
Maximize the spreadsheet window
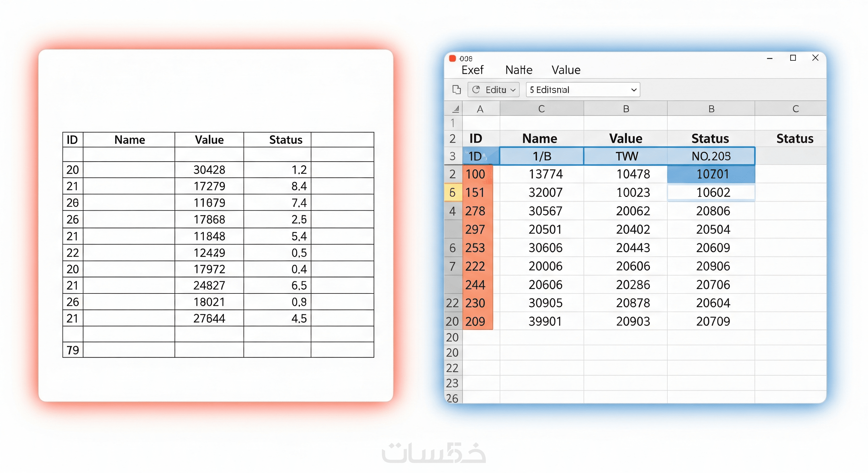pyautogui.click(x=793, y=58)
